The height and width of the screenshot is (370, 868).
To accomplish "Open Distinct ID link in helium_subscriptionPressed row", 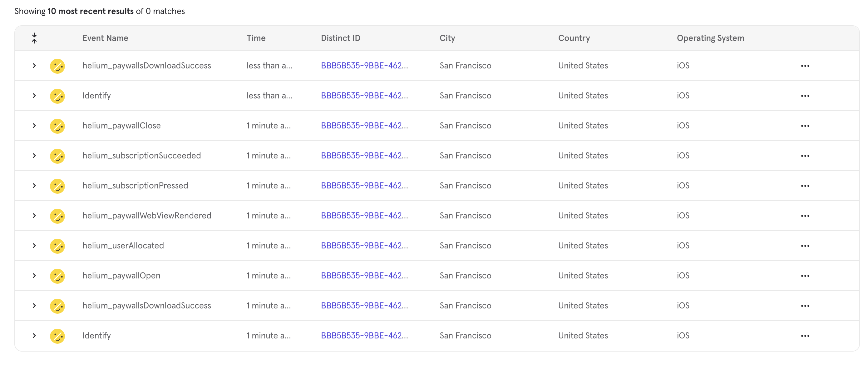I will point(364,186).
